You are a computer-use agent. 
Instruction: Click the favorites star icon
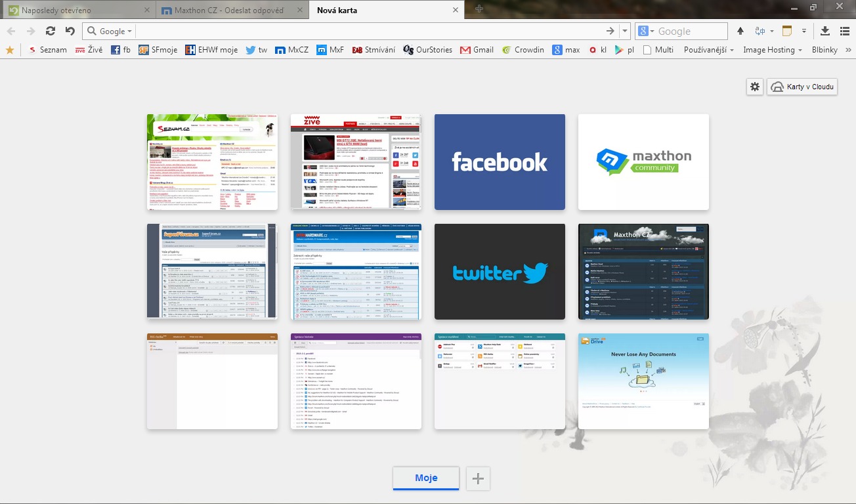click(10, 50)
